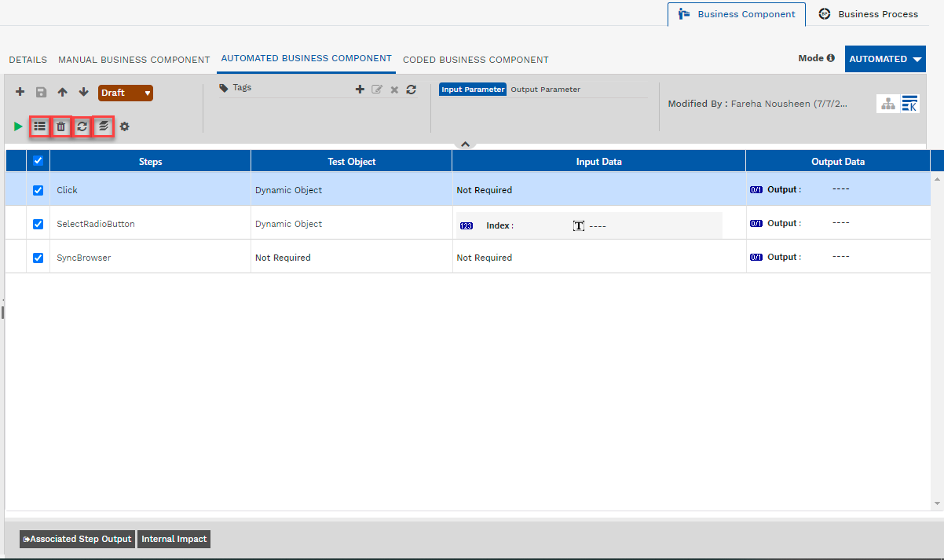Add a new tag with plus icon

point(360,90)
